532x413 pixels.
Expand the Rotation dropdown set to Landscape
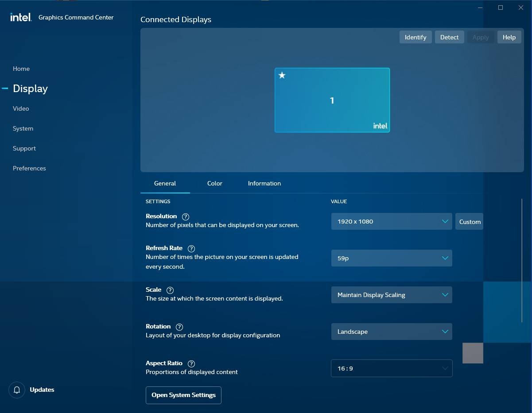[x=391, y=332]
